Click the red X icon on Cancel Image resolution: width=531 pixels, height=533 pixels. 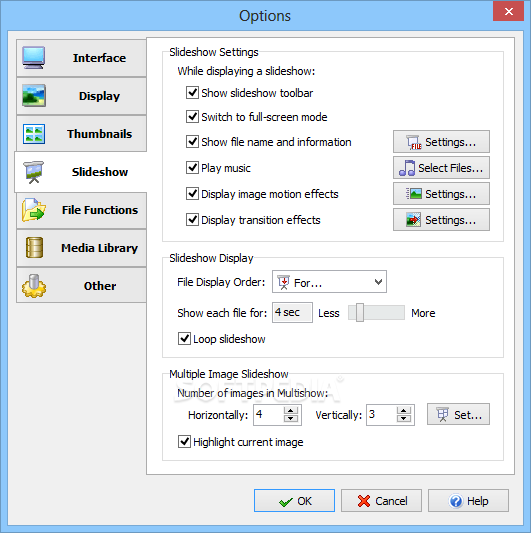(x=364, y=501)
